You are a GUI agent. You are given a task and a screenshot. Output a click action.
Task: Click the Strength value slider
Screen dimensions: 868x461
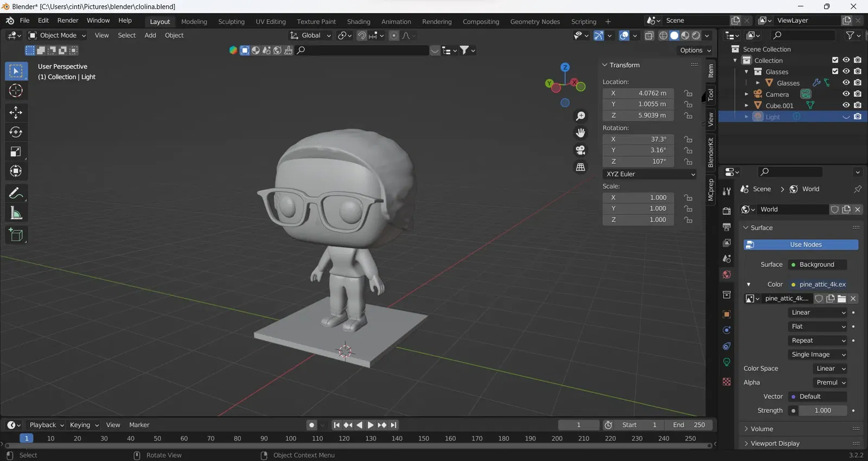point(818,411)
